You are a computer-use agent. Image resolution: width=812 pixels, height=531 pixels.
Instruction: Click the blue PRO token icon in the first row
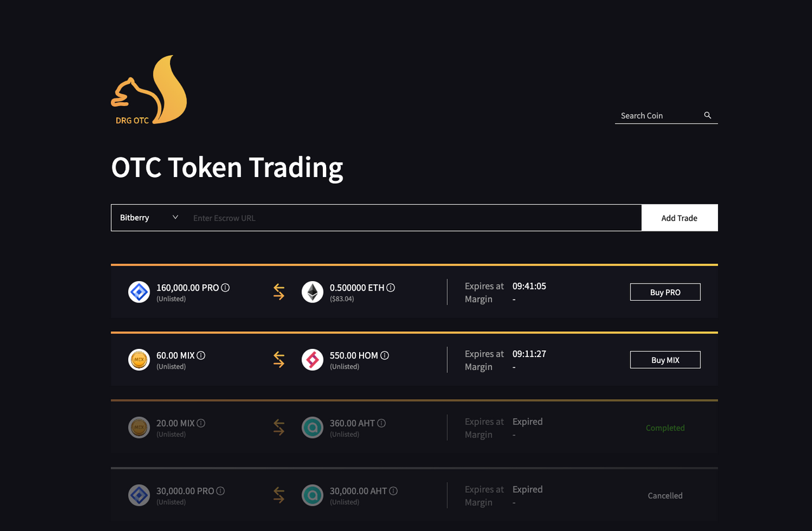click(139, 292)
